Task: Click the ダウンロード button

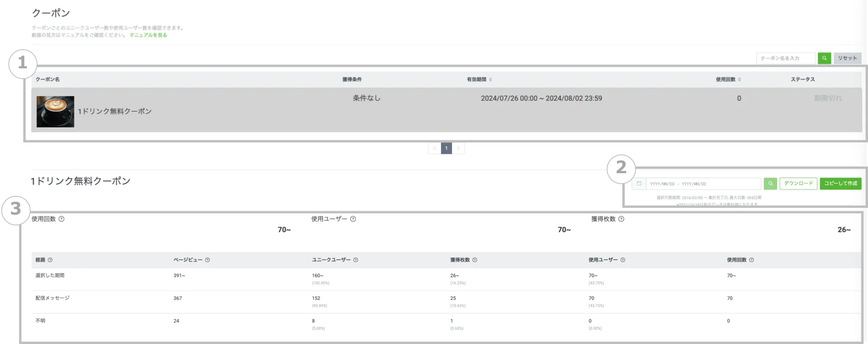Action: point(798,183)
